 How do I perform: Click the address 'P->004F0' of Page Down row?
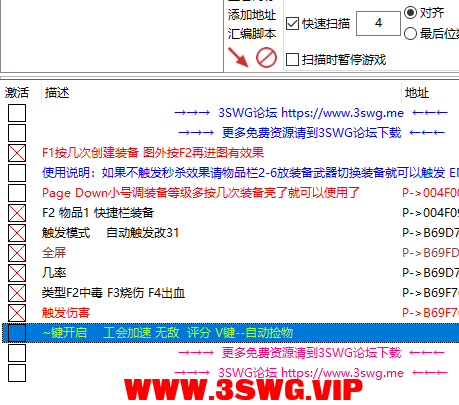(430, 193)
